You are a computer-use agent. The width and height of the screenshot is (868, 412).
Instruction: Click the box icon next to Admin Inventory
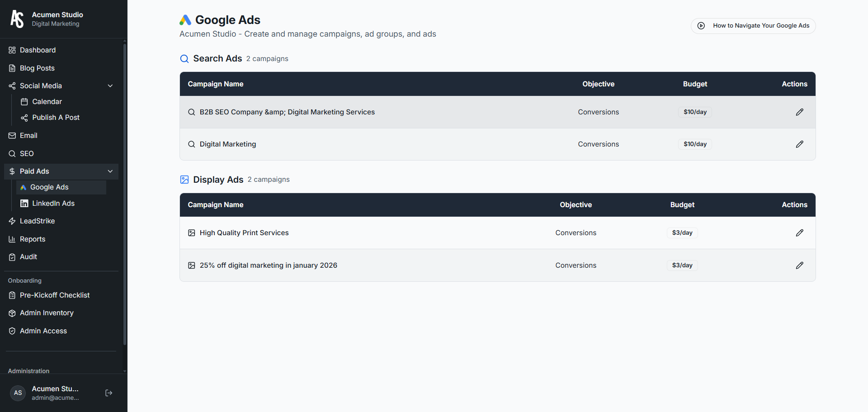[x=12, y=313]
